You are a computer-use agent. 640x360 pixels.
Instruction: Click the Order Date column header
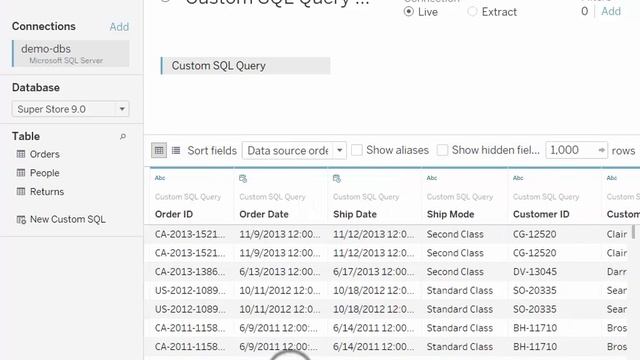(264, 214)
